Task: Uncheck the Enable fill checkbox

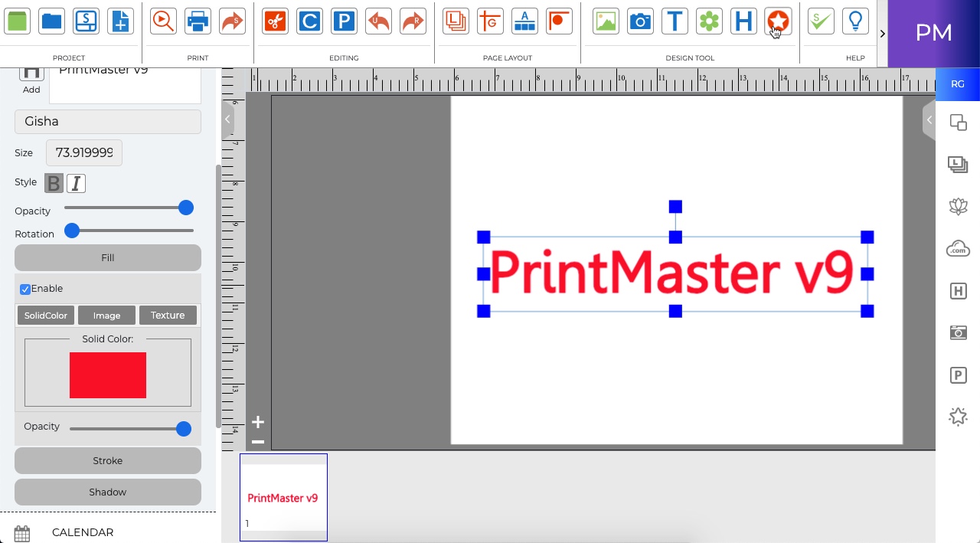Action: pos(25,289)
